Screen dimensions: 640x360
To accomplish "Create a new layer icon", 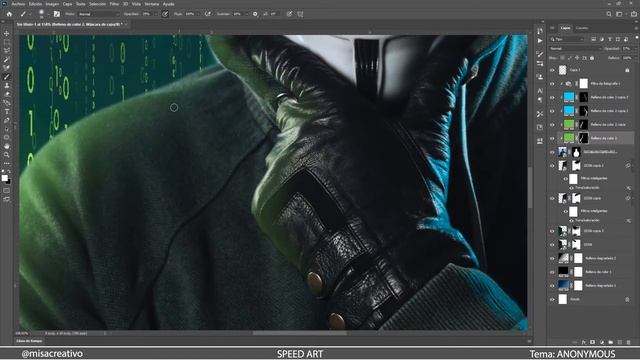I will click(620, 342).
